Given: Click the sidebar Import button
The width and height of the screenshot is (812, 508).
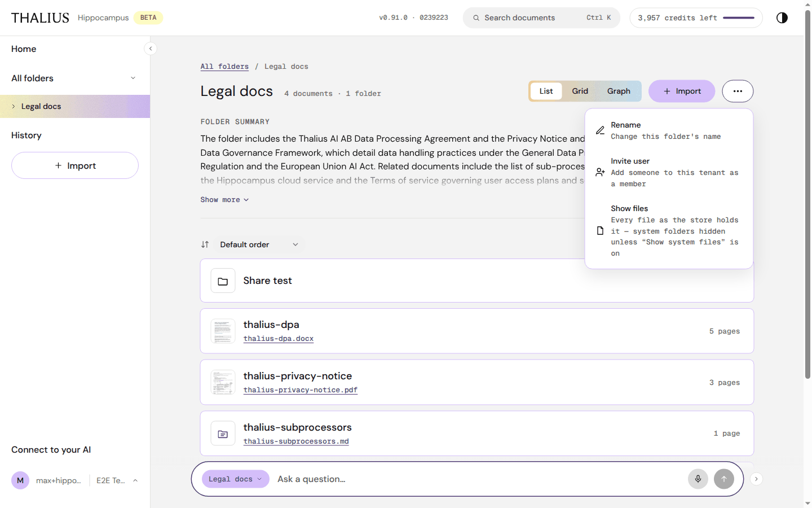Looking at the screenshot, I should [75, 165].
